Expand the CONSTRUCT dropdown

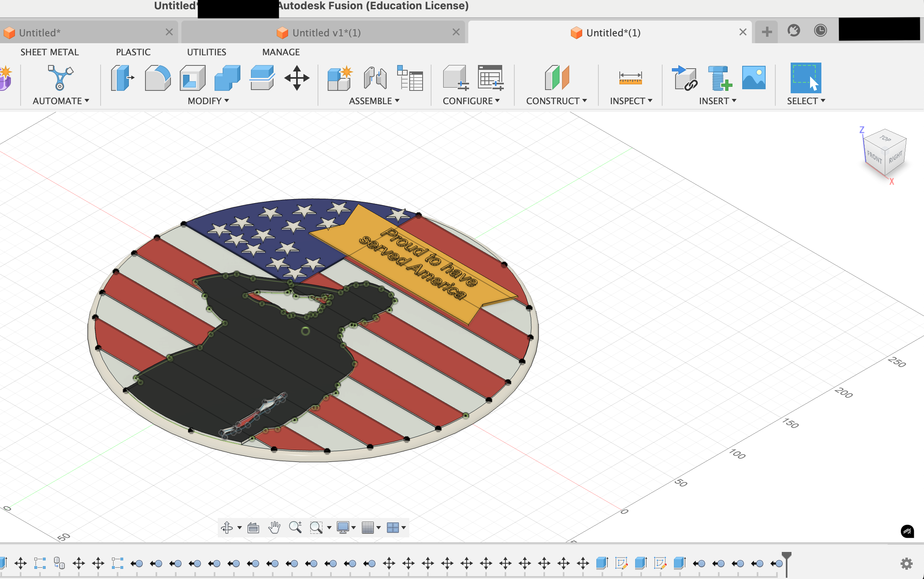tap(557, 101)
